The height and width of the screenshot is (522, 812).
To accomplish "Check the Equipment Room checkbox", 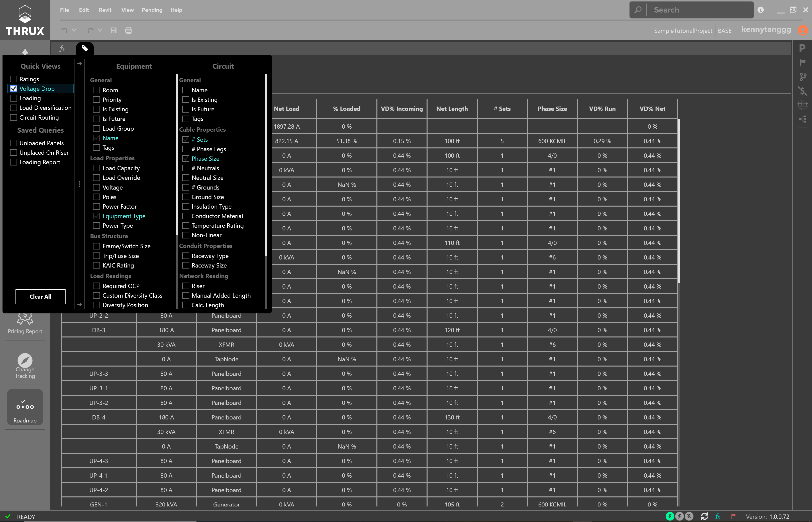I will (96, 90).
